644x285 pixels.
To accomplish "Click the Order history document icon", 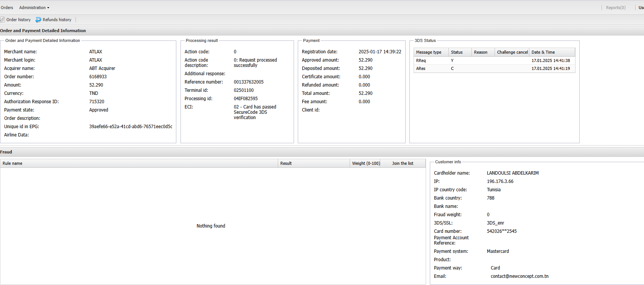I will point(2,20).
